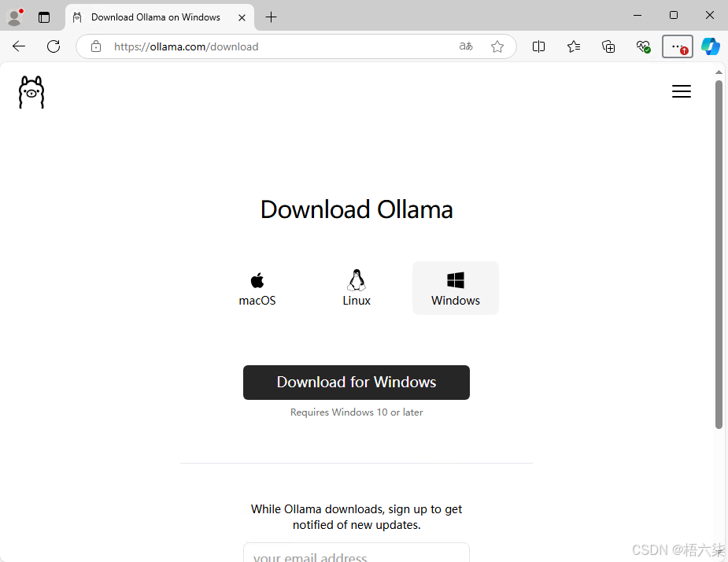Open the hamburger navigation menu
This screenshot has height=562, width=728.
[x=681, y=91]
